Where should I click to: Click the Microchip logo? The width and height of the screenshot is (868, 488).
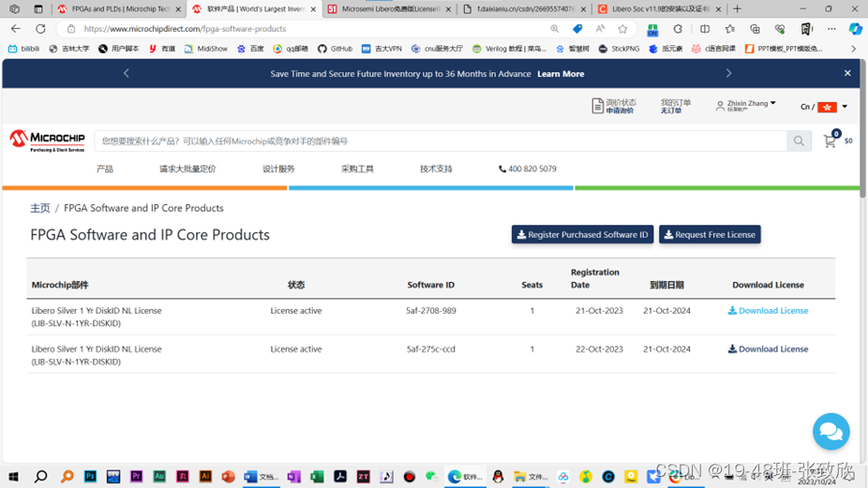[47, 140]
